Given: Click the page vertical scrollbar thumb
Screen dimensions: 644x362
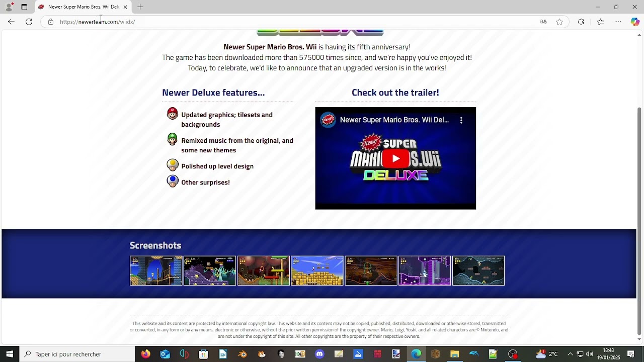Looking at the screenshot, I should click(x=639, y=220).
